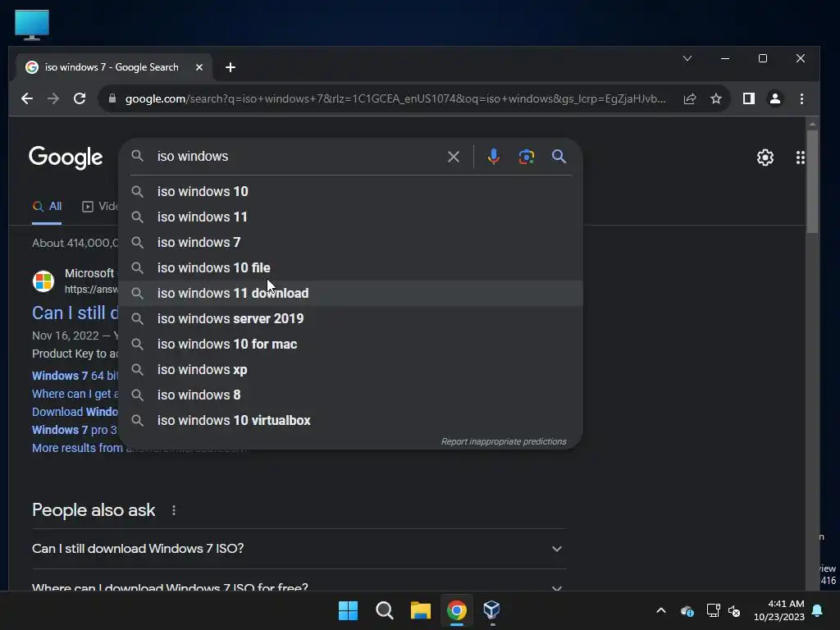Image resolution: width=840 pixels, height=630 pixels.
Task: Open File Explorer from taskbar
Action: click(x=421, y=610)
